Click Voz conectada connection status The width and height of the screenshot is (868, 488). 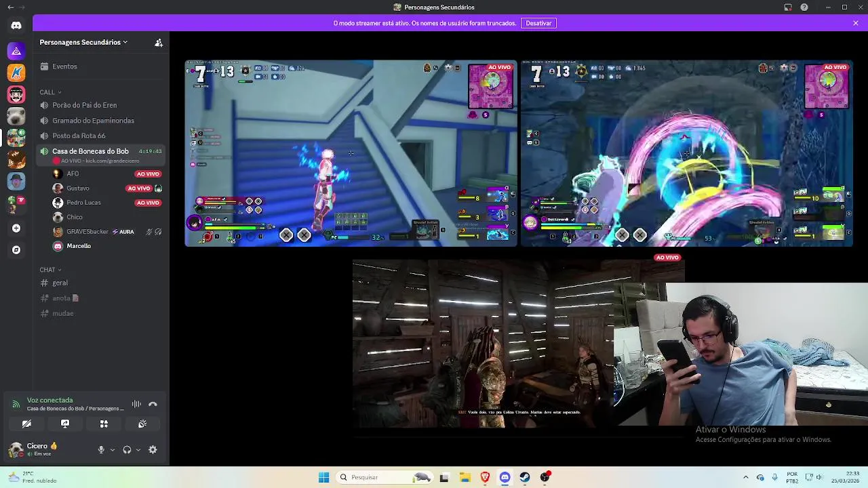50,400
